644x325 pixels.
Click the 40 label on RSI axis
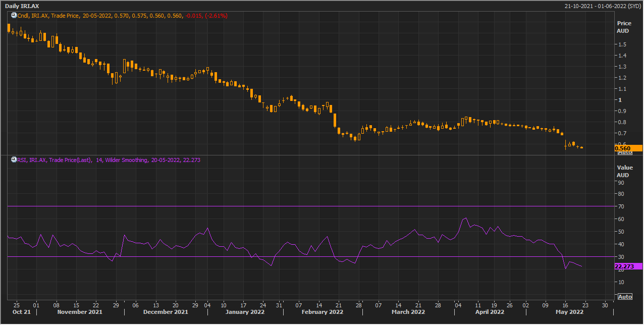click(x=621, y=245)
